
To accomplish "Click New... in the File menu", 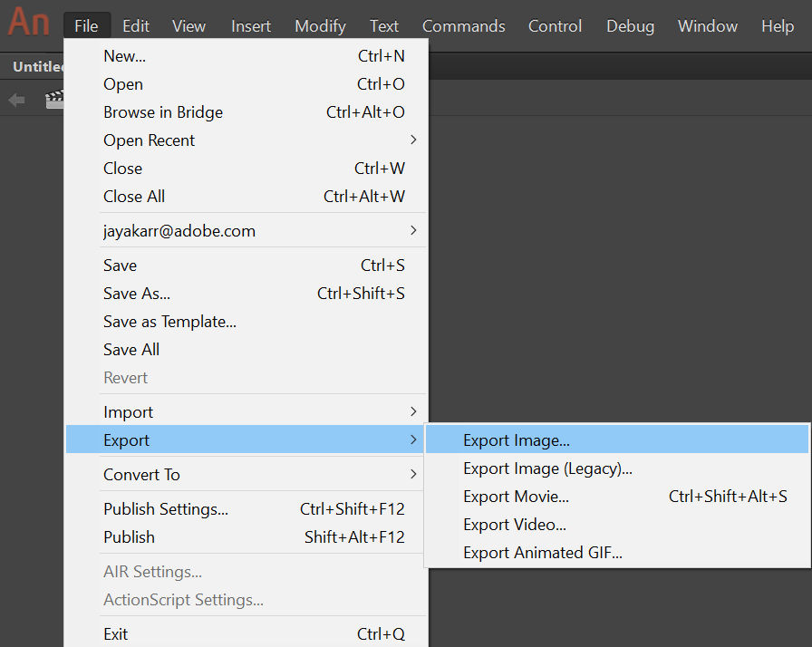I will click(125, 56).
